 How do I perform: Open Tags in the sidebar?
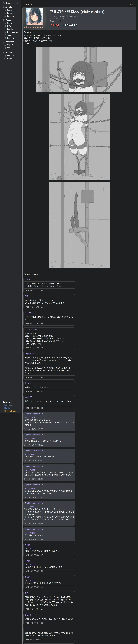pyautogui.click(x=8, y=35)
